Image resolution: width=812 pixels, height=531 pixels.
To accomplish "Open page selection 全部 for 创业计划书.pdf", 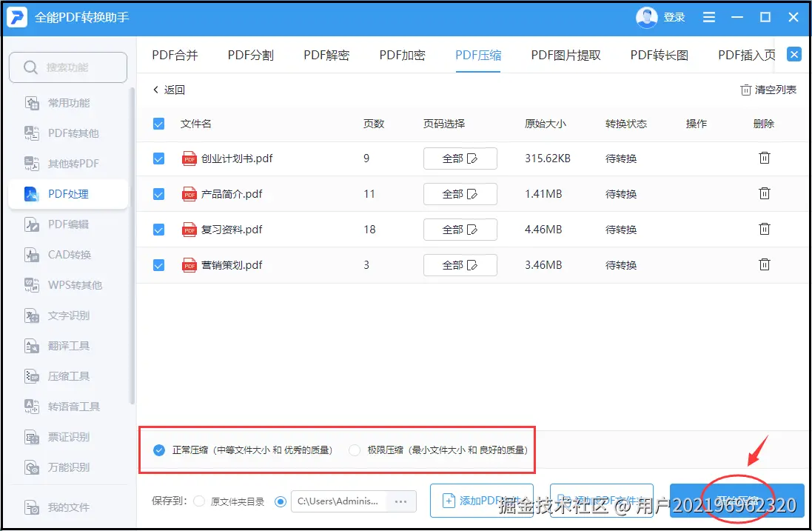I will (x=460, y=158).
